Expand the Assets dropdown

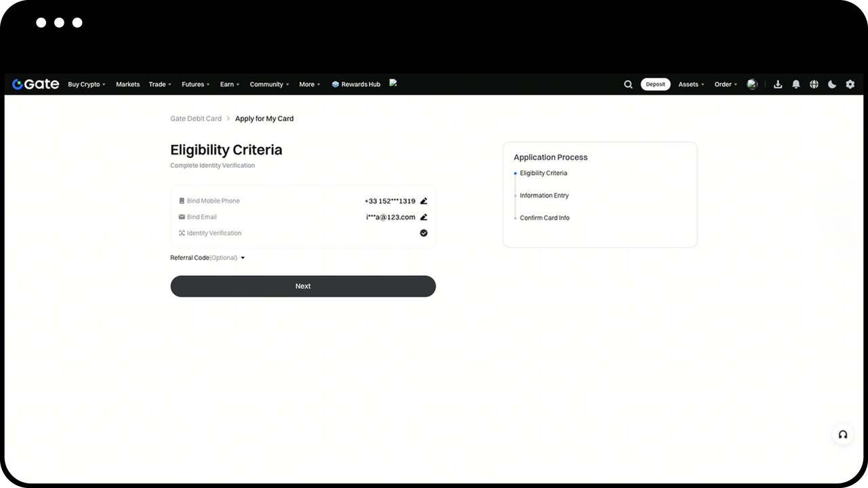coord(691,85)
